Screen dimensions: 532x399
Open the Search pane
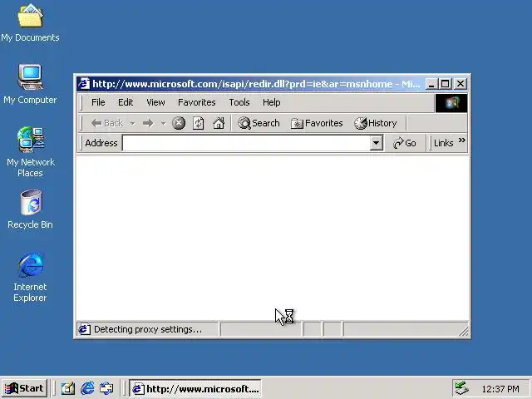point(259,123)
